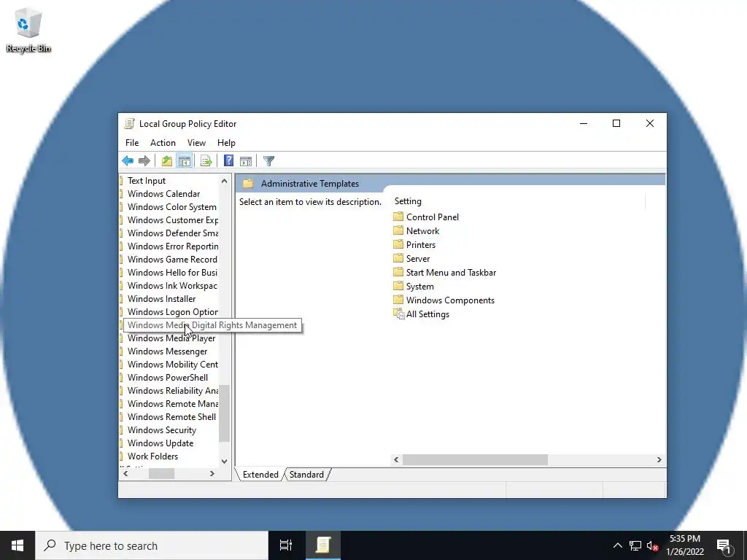Switch to the Standard tab

pyautogui.click(x=306, y=474)
